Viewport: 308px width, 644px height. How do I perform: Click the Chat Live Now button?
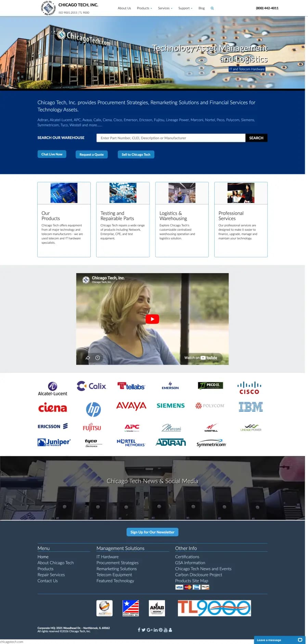[52, 154]
